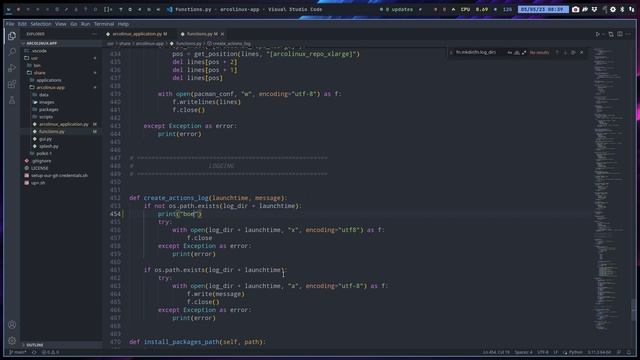The height and width of the screenshot is (360, 640).
Task: Open the Selection menu
Action: click(41, 24)
